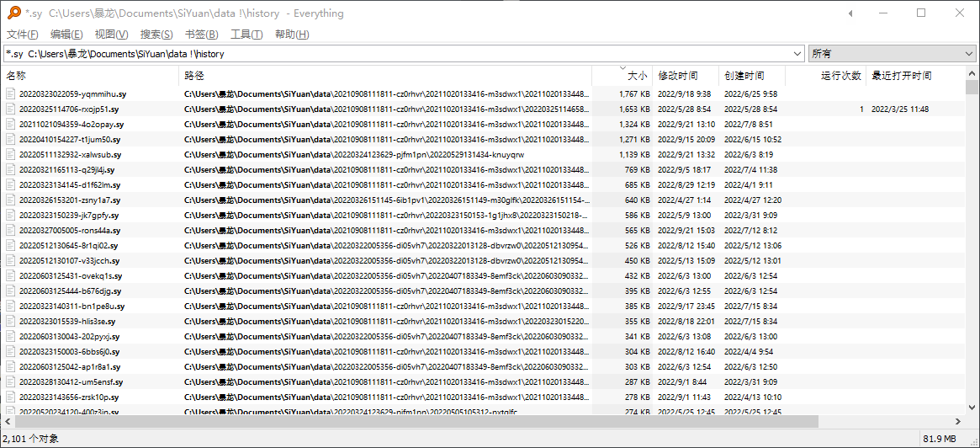The image size is (980, 448).
Task: Click file icon of 20220323134145-d1f62lm.sy
Action: coord(11,184)
